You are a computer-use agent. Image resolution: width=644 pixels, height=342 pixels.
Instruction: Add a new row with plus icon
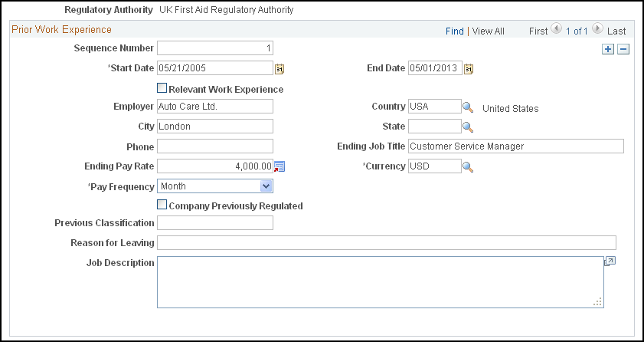pos(608,49)
